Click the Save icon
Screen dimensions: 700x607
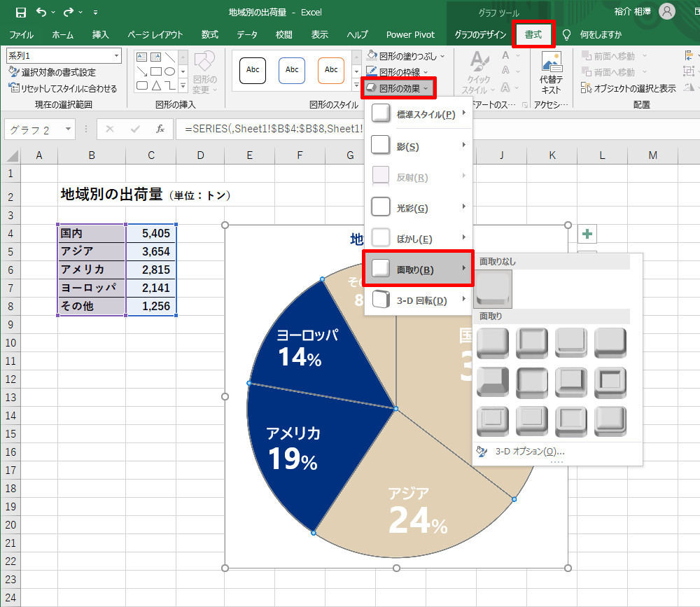click(x=21, y=12)
